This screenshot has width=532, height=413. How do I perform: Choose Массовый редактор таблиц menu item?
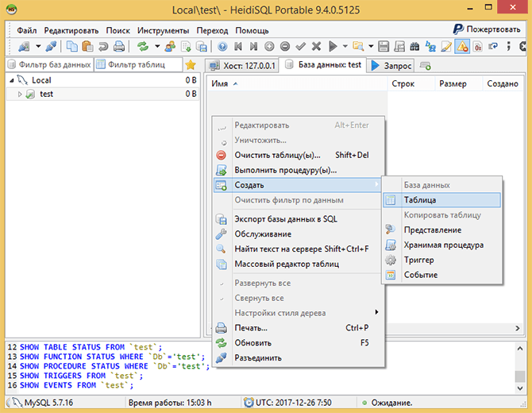click(298, 264)
